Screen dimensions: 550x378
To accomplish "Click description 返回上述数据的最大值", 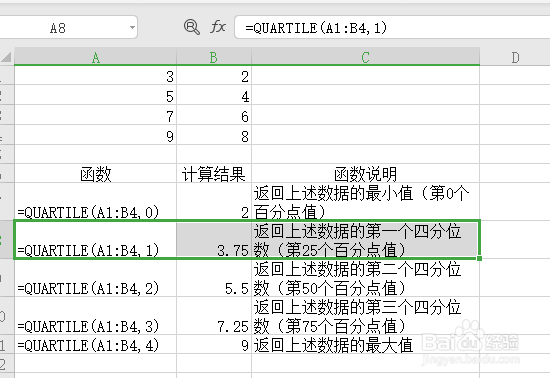I will (365, 344).
